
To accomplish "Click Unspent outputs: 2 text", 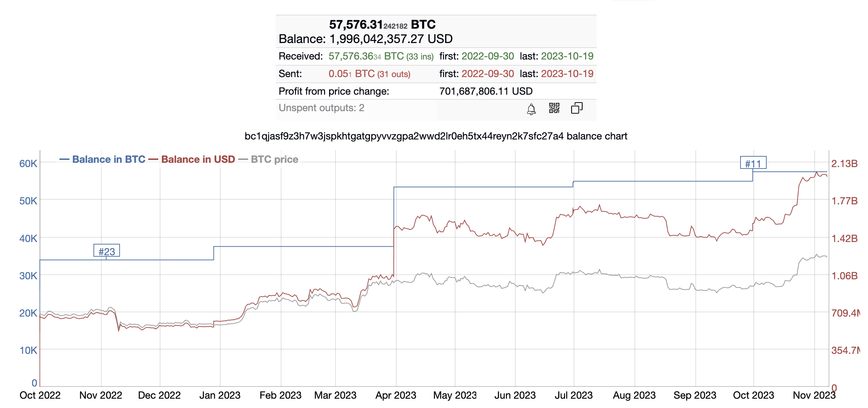I will pyautogui.click(x=322, y=108).
